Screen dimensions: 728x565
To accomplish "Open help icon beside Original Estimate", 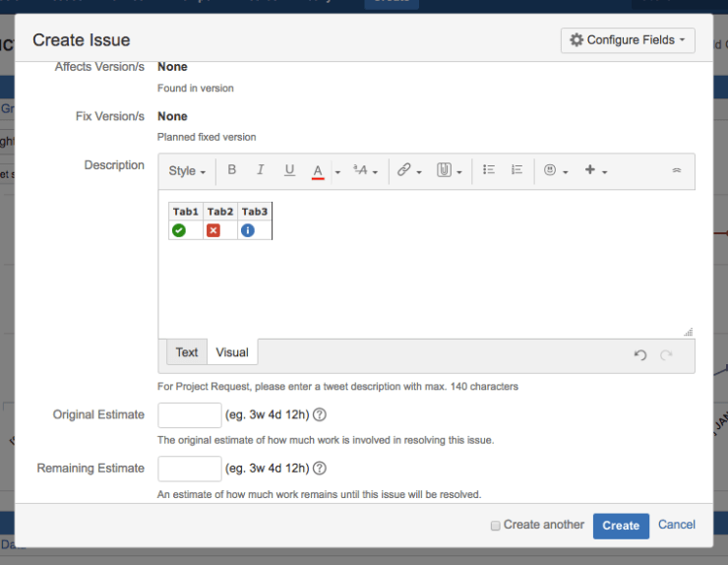I will click(x=320, y=414).
